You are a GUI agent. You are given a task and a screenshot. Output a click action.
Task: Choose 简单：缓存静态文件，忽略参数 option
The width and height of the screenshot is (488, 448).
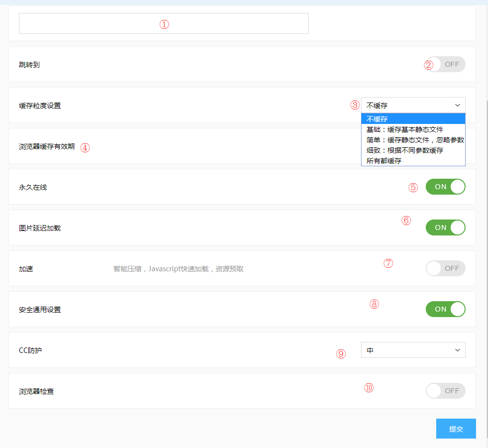point(413,140)
